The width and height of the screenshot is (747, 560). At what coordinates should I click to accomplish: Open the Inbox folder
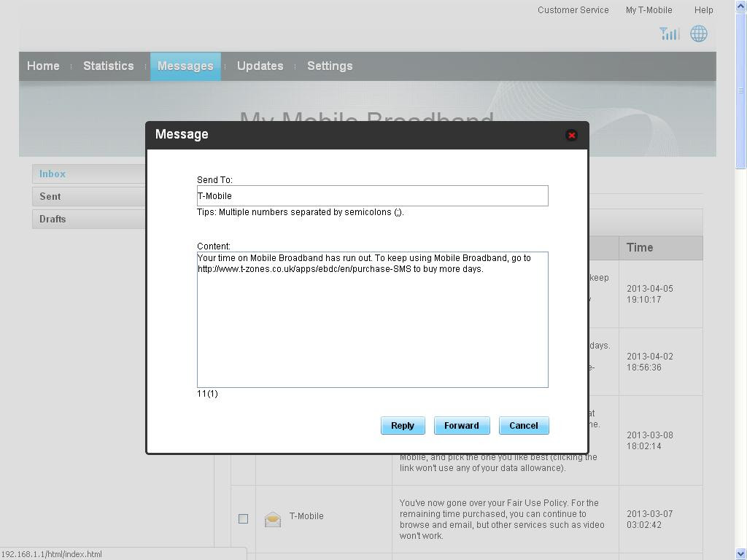pyautogui.click(x=89, y=174)
